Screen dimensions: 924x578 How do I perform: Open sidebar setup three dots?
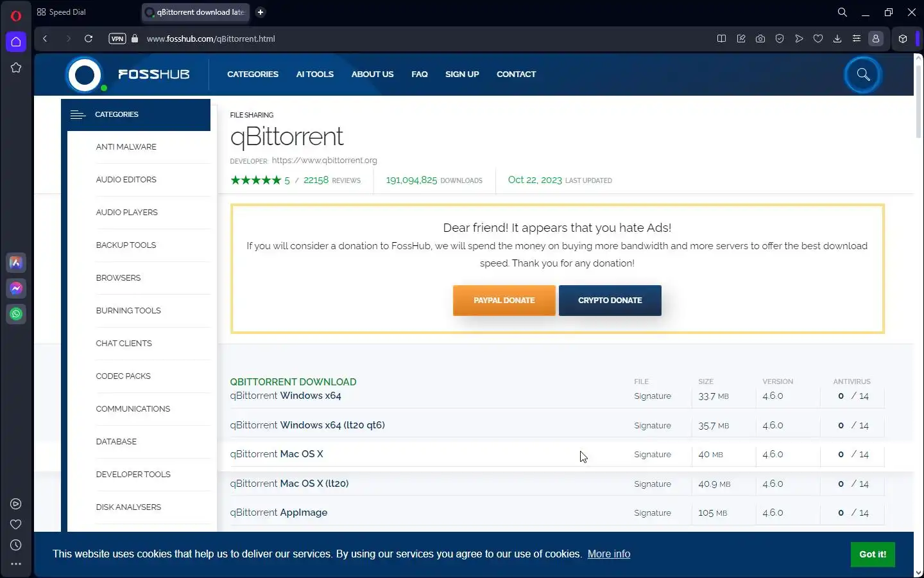(x=16, y=564)
